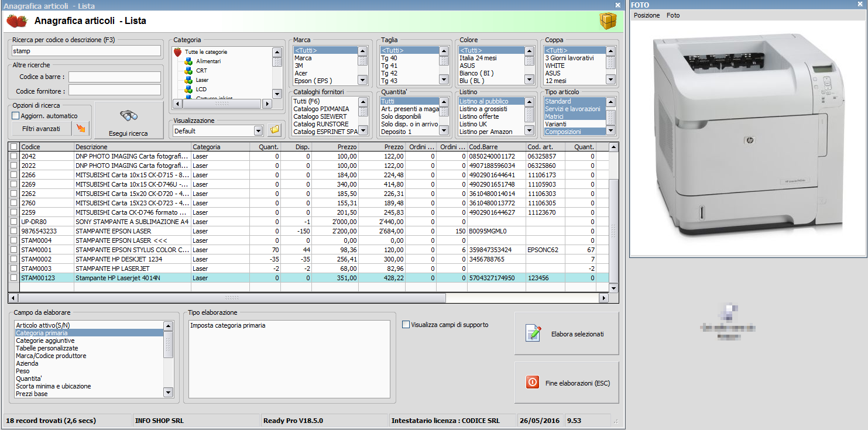
Task: Toggle the select-all checkbox in table header
Action: click(14, 147)
